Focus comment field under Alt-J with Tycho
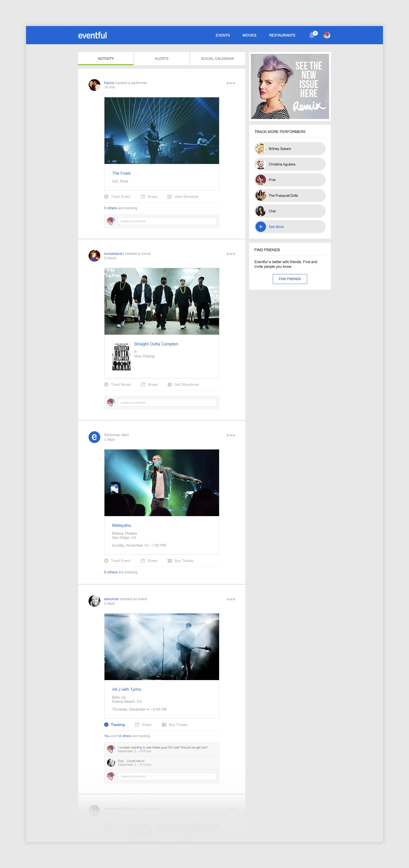 (x=167, y=777)
